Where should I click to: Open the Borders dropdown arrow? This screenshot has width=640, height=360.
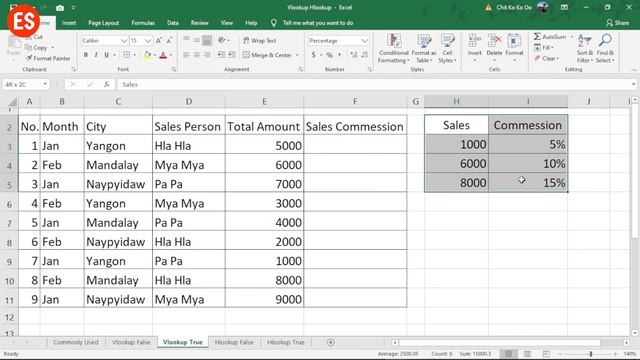(x=135, y=55)
